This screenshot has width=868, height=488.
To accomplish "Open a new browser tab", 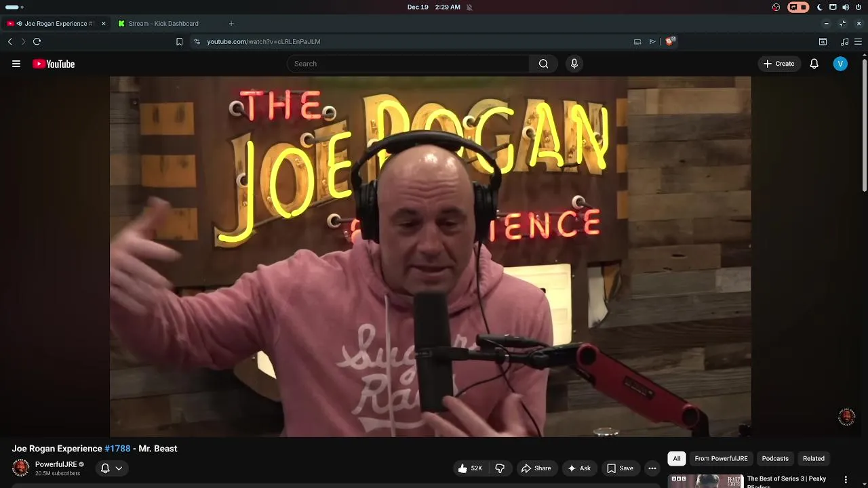I will pyautogui.click(x=231, y=24).
